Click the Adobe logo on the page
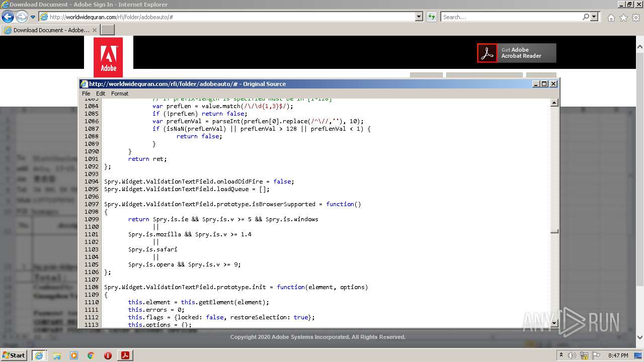The width and height of the screenshot is (644, 362). click(x=108, y=57)
